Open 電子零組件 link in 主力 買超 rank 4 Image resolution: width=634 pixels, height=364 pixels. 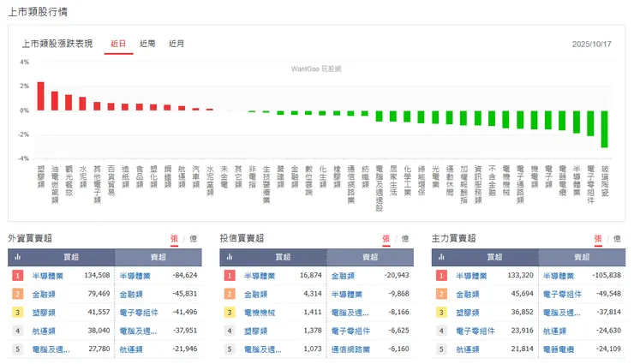475,331
